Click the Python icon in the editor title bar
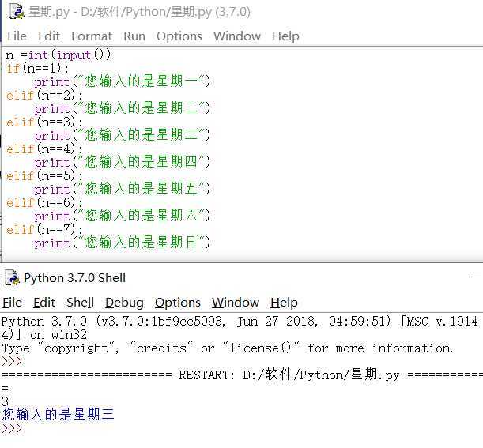 17,12
